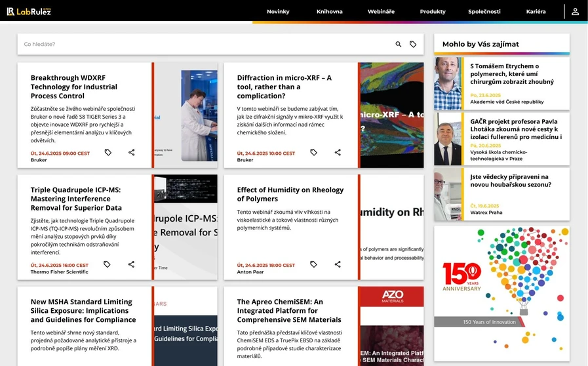The height and width of the screenshot is (366, 588).
Task: Click date 'Út, 24.6.2025 18:00 CEST'
Action: point(266,265)
